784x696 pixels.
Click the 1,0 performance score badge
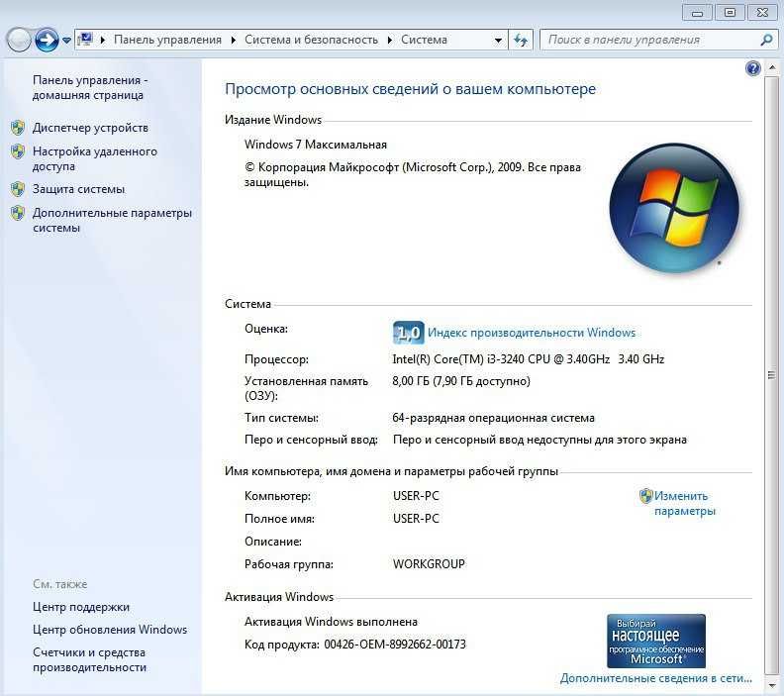tap(409, 333)
